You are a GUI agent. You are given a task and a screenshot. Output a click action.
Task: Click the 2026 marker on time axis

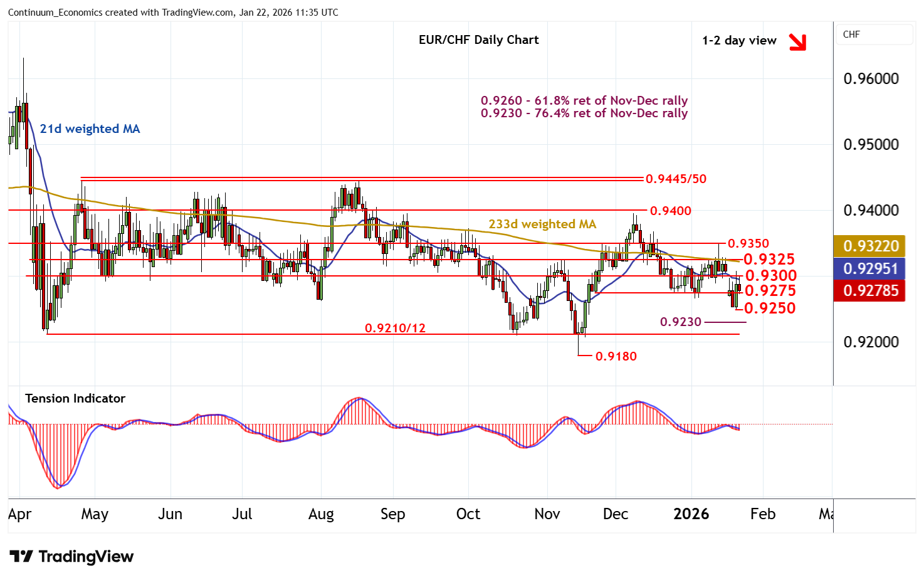tap(691, 514)
